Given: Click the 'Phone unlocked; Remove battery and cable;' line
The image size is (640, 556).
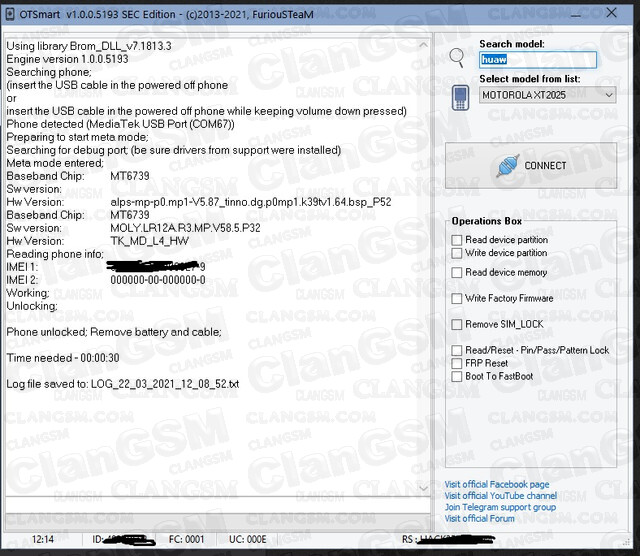Looking at the screenshot, I should click(x=114, y=332).
